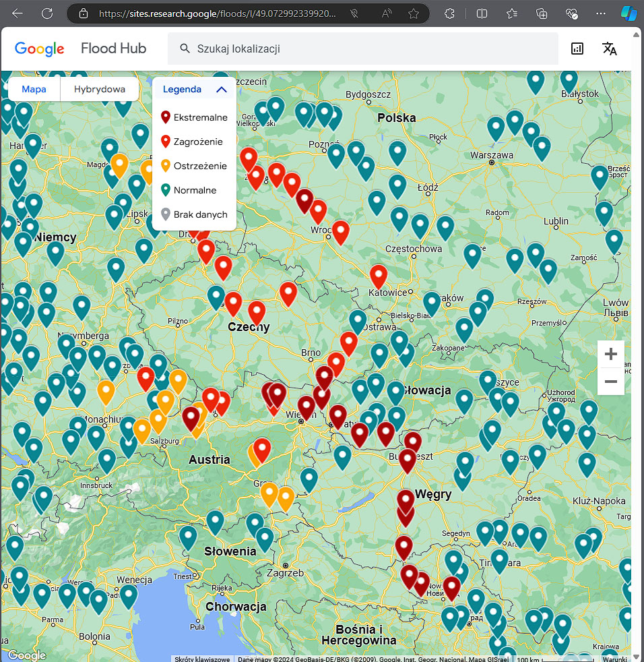Screen dimensions: 644x662
Task: Switch to the Hybrydowa map view
Action: coord(100,89)
